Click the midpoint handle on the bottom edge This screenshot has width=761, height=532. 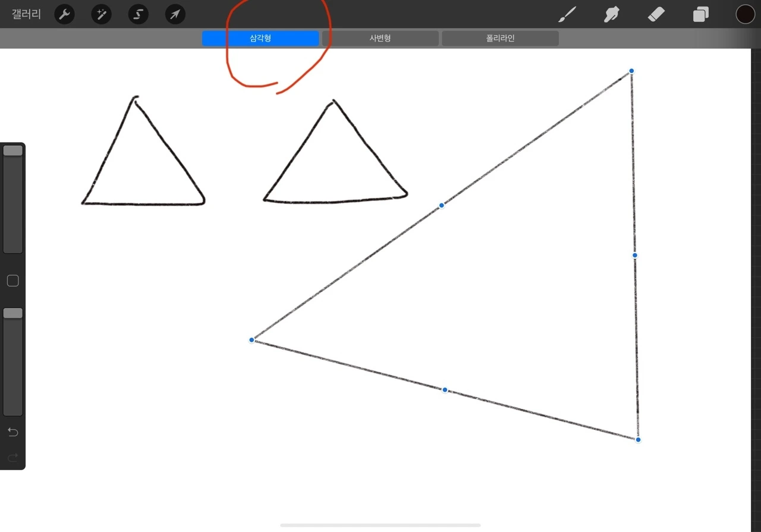tap(445, 390)
